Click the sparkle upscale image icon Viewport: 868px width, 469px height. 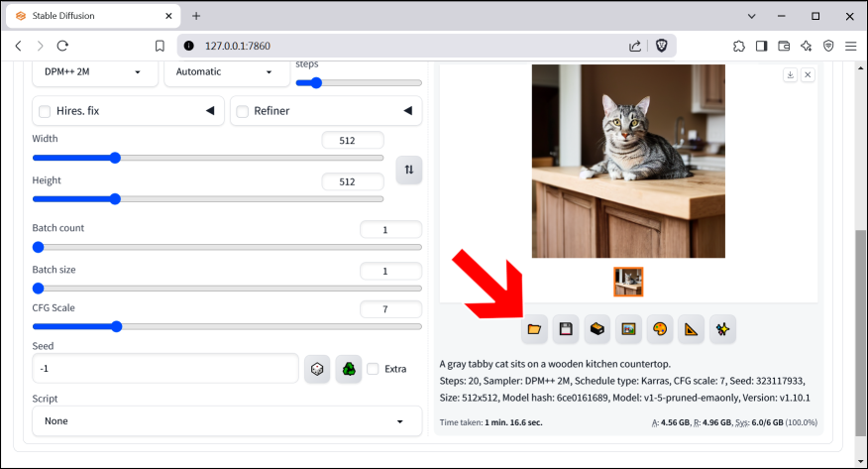pos(722,329)
